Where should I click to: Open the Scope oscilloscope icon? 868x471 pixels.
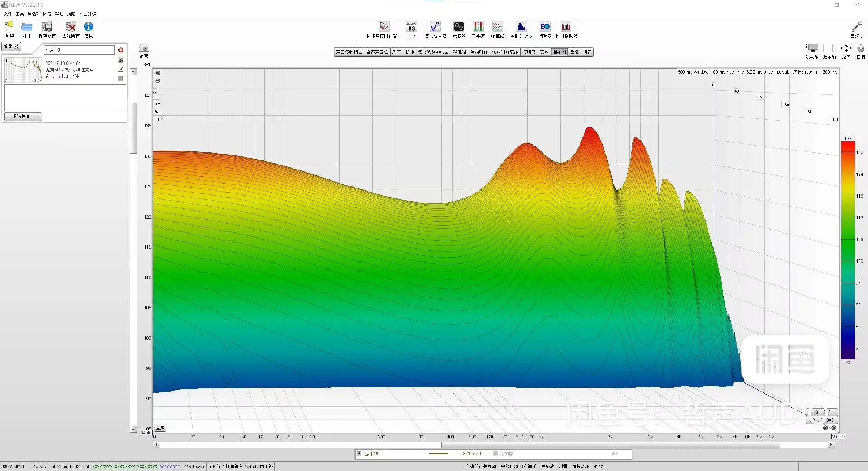click(x=459, y=27)
